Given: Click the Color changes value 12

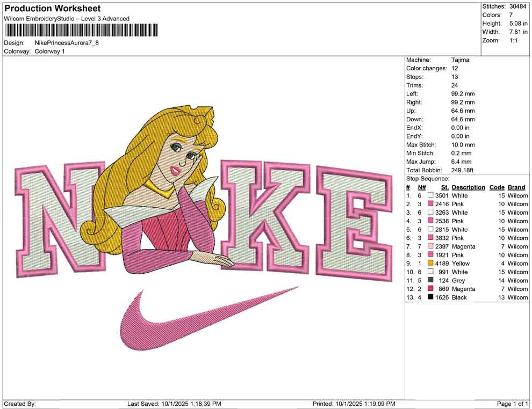Looking at the screenshot, I should tap(455, 68).
